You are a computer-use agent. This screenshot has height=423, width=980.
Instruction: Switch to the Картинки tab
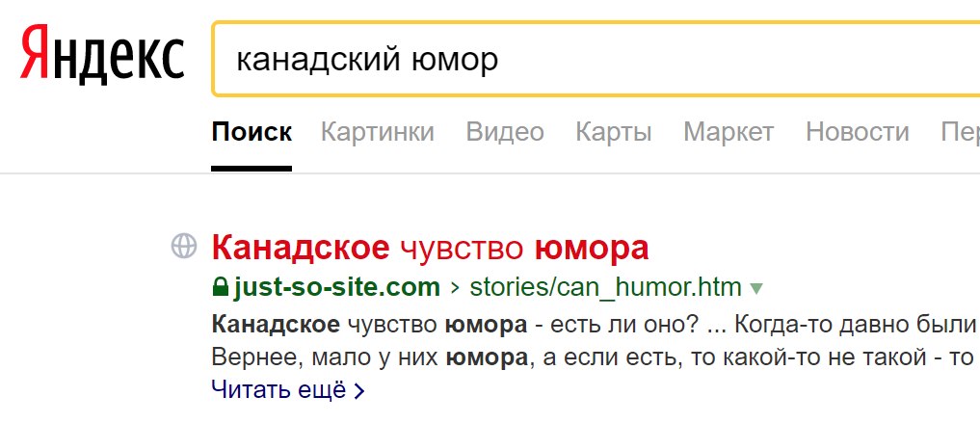tap(377, 132)
